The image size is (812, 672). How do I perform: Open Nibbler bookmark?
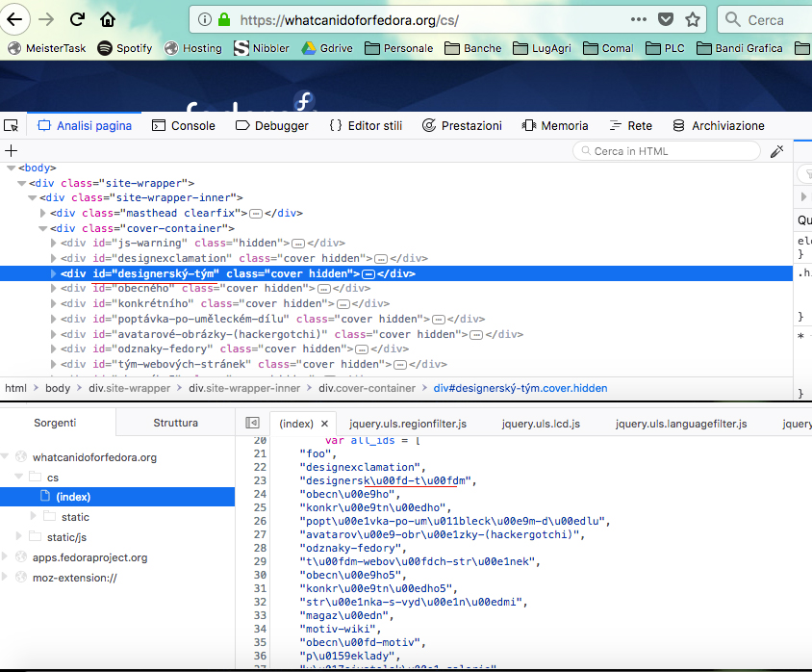pyautogui.click(x=262, y=48)
